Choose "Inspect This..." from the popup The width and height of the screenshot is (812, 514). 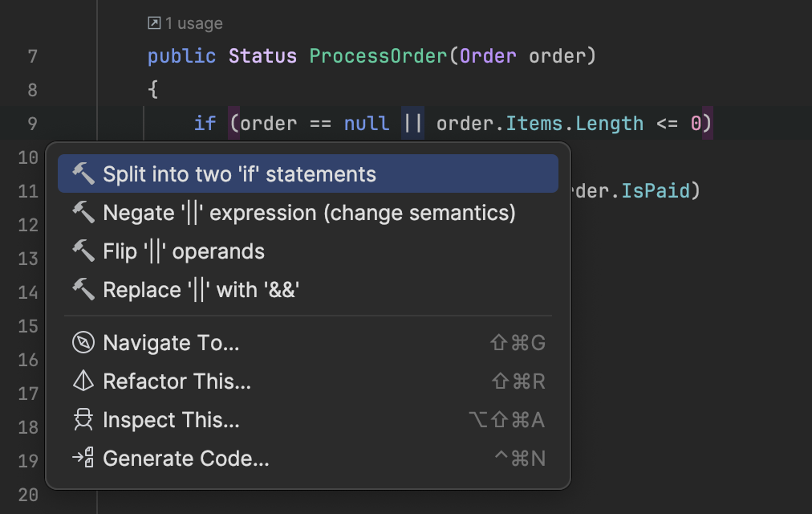pyautogui.click(x=171, y=420)
